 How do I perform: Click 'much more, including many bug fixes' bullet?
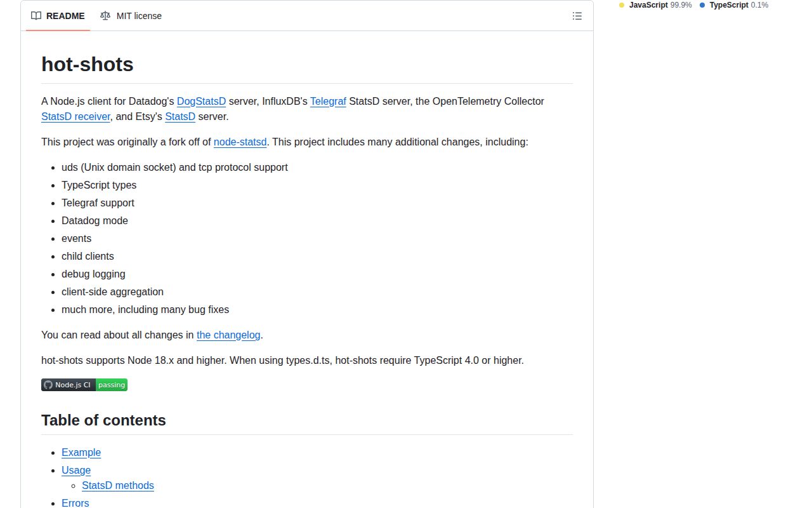tap(145, 309)
